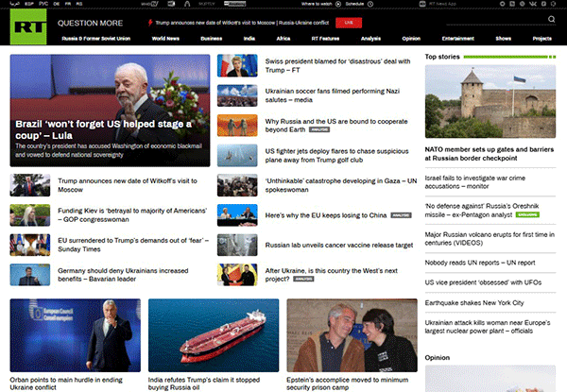567x392 pixels.
Task: Switch to the Arabic language edition
Action: tap(15, 4)
